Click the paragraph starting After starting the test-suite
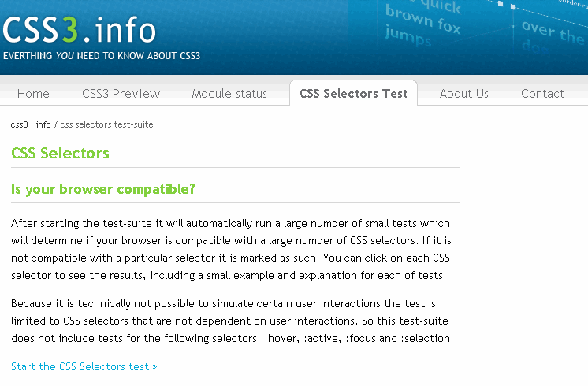Image resolution: width=588 pixels, height=386 pixels. click(x=231, y=249)
